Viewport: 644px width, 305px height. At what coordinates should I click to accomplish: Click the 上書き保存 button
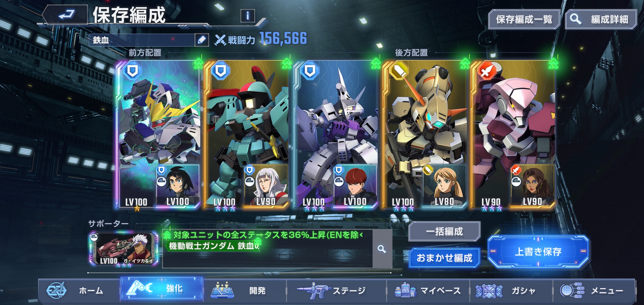pyautogui.click(x=538, y=251)
